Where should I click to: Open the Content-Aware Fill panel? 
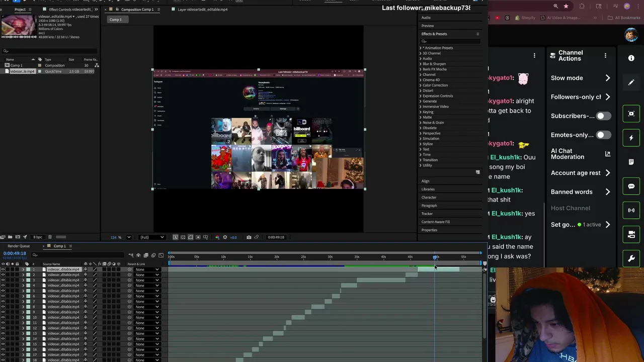click(435, 222)
